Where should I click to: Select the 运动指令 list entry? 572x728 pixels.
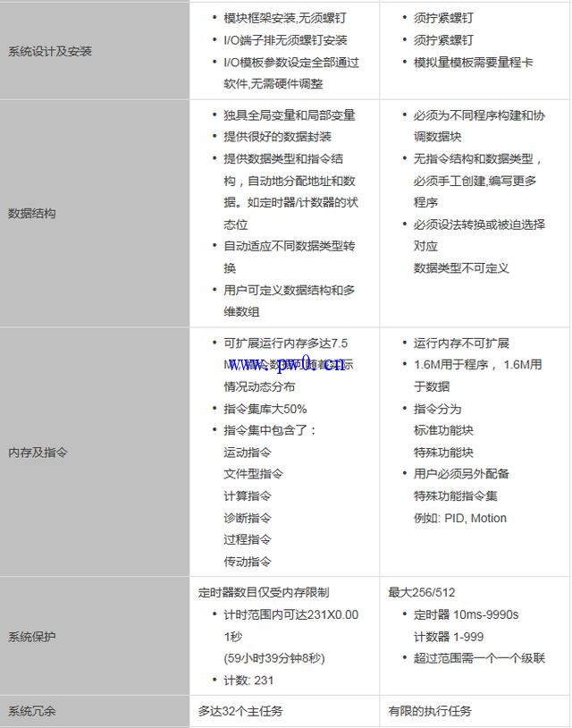tap(248, 453)
